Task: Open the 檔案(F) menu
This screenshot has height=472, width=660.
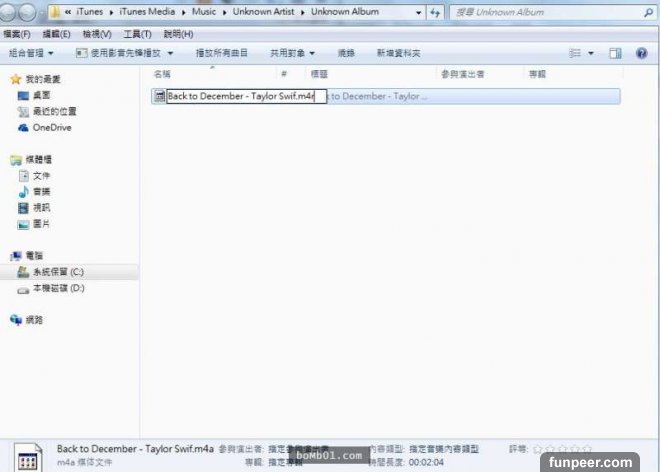Action: coord(17,34)
